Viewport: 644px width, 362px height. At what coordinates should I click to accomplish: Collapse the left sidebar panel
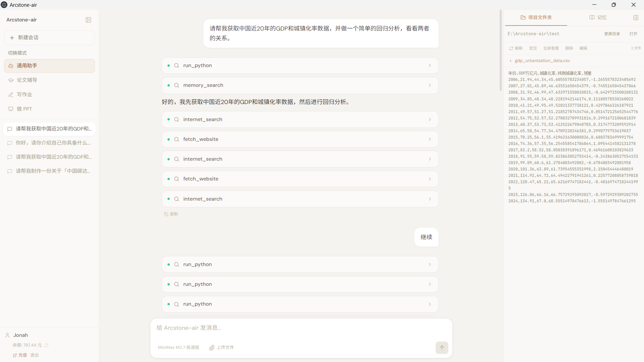(88, 20)
